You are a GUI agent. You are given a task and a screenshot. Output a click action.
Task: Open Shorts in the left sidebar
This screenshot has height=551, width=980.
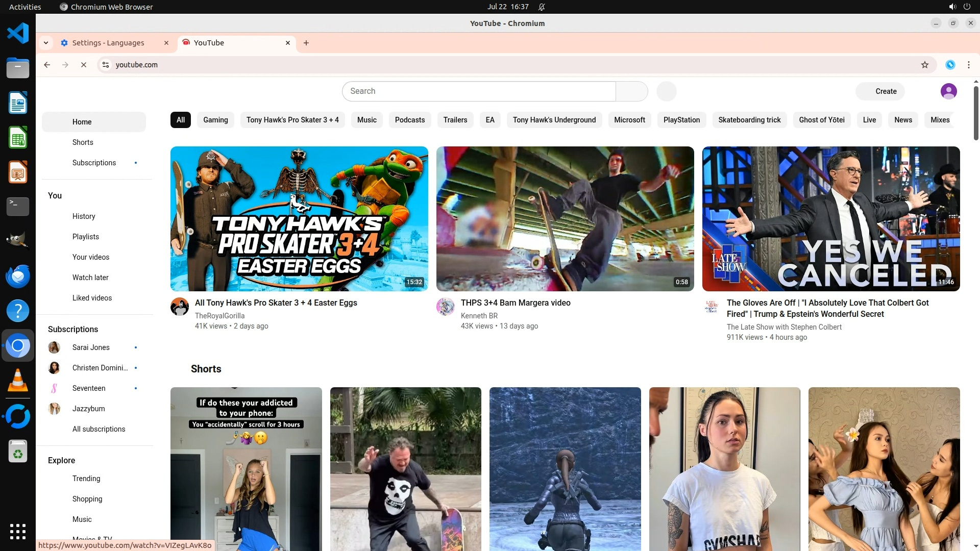[x=83, y=142]
